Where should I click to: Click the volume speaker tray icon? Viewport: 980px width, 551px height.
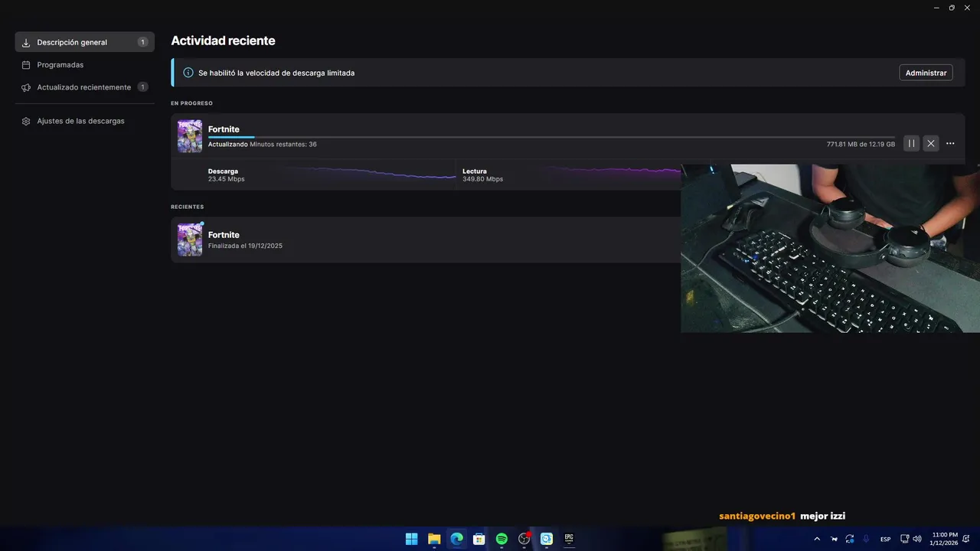[917, 539]
